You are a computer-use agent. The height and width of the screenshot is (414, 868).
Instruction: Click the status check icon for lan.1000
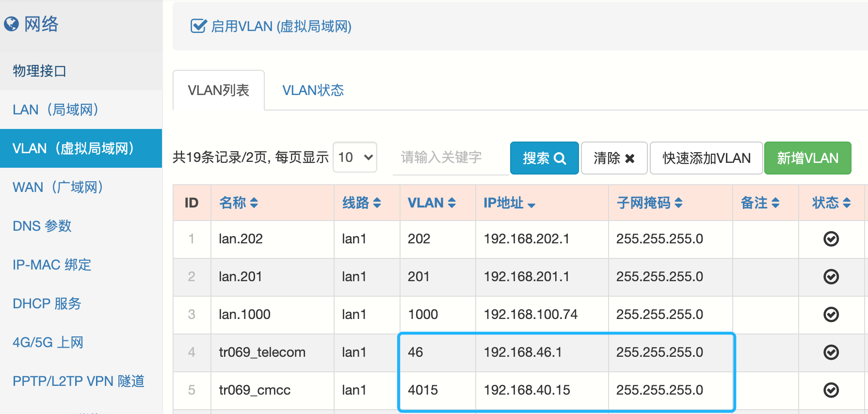(831, 315)
